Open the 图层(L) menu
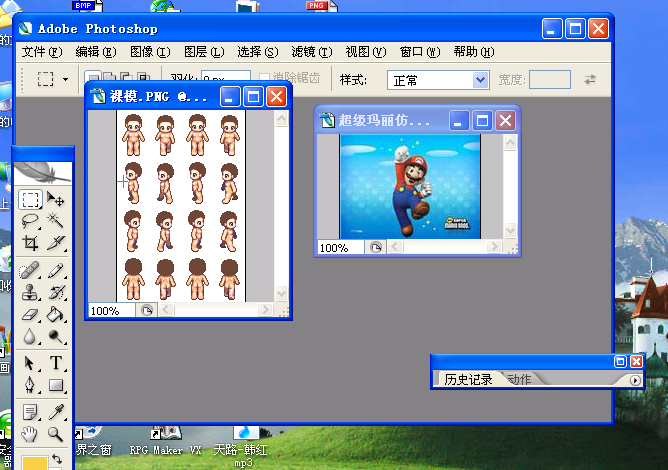The height and width of the screenshot is (470, 668). [x=204, y=52]
